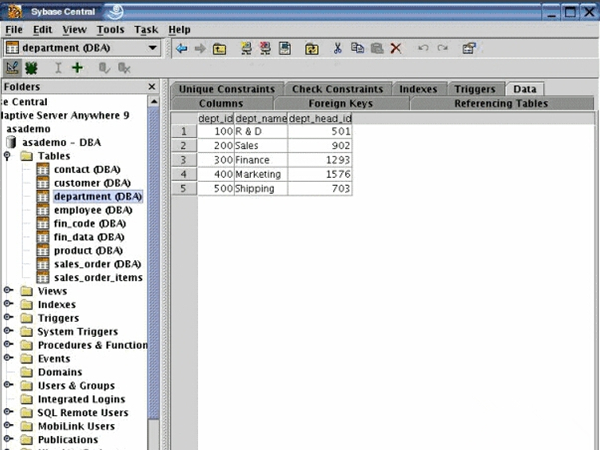Click the Copy icon in the toolbar
Image resolution: width=600 pixels, height=450 pixels.
[357, 48]
